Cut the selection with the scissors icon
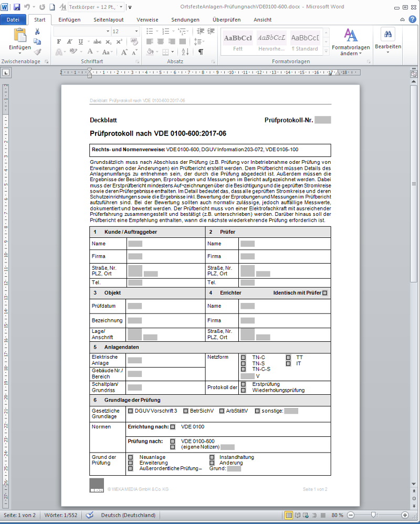The height and width of the screenshot is (524, 420). 37,32
